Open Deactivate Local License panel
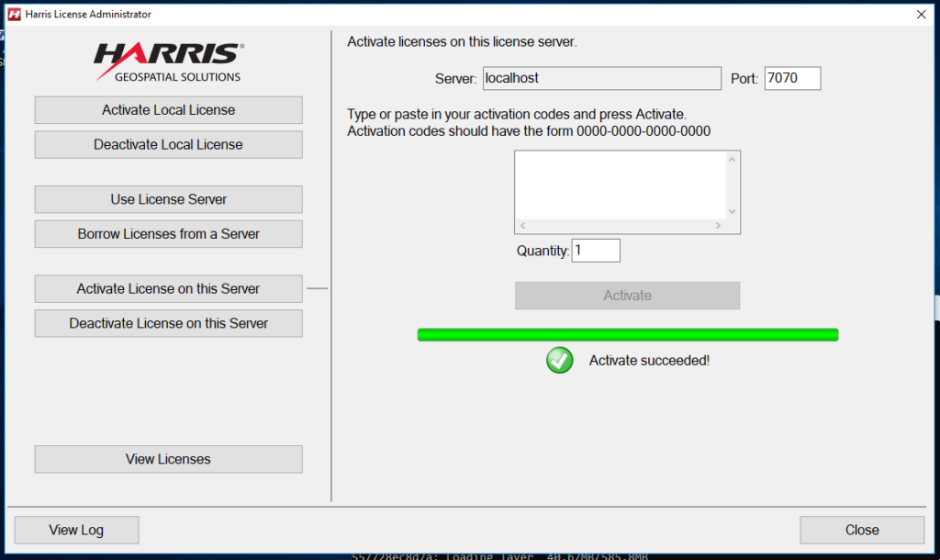Screen dimensions: 940x560 (169, 145)
